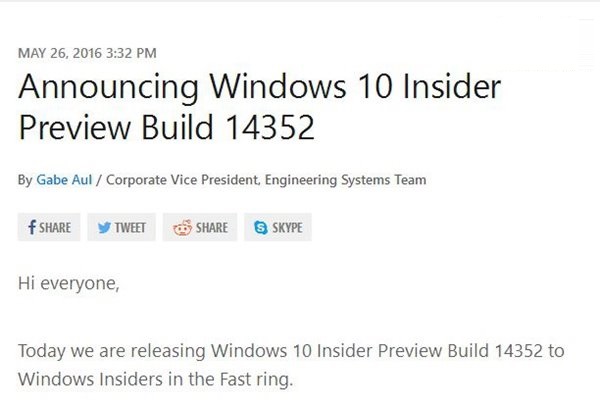
Task: Share the post on Reddit
Action: [x=200, y=227]
